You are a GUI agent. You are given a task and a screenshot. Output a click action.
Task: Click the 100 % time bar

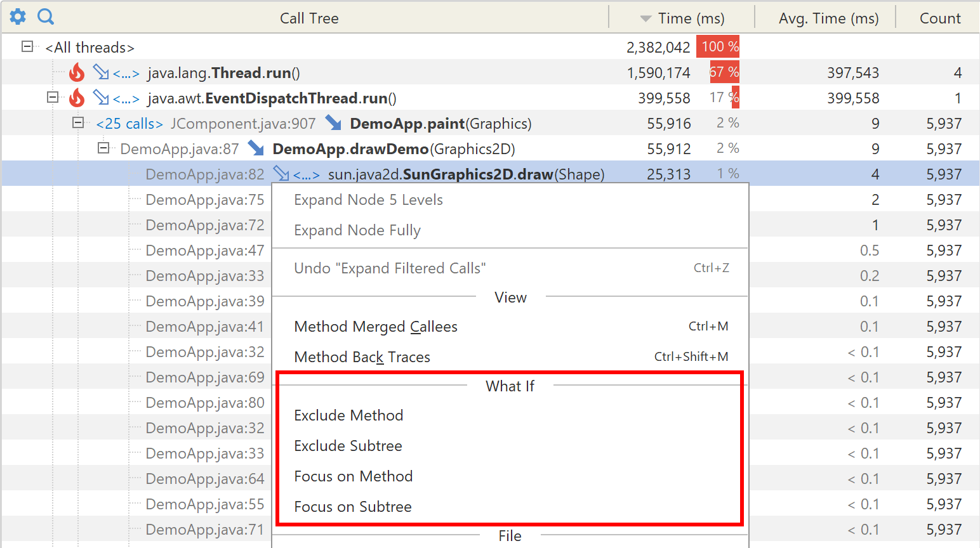tap(718, 46)
